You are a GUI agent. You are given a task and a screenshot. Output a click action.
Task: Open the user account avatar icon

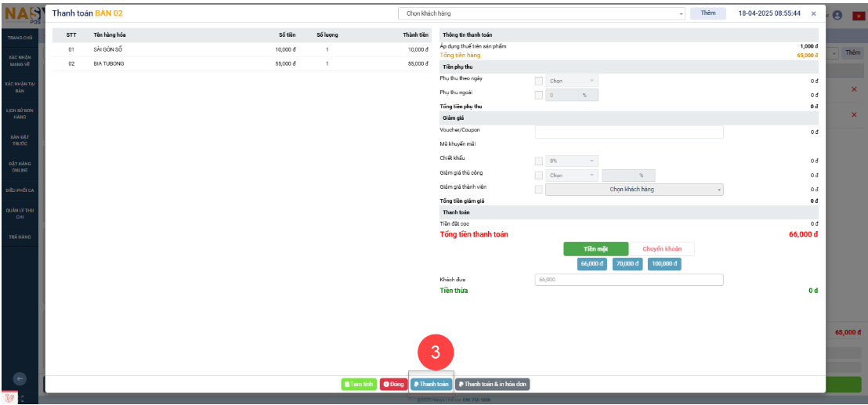pyautogui.click(x=837, y=15)
